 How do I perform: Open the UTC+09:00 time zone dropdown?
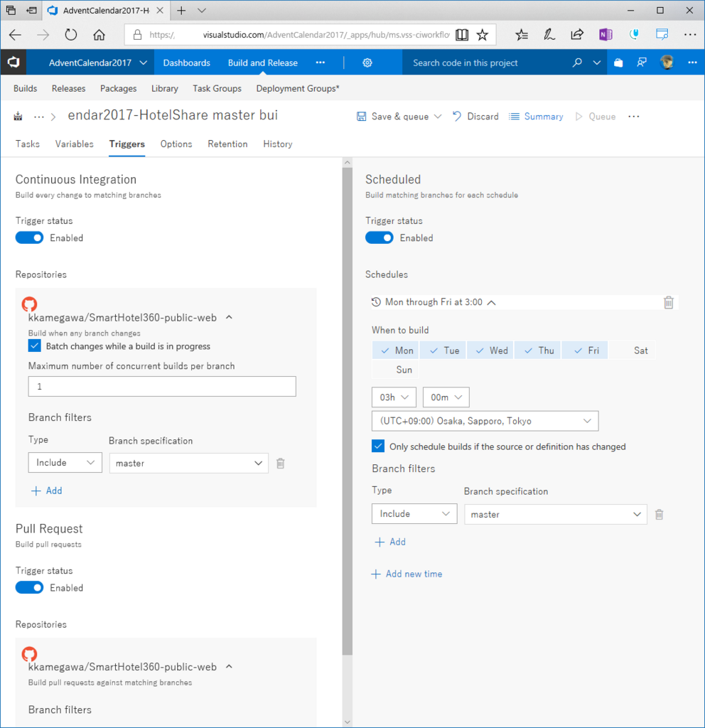[485, 421]
